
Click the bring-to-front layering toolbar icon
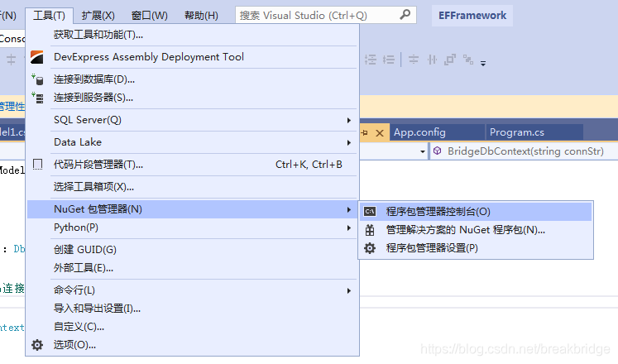click(450, 60)
